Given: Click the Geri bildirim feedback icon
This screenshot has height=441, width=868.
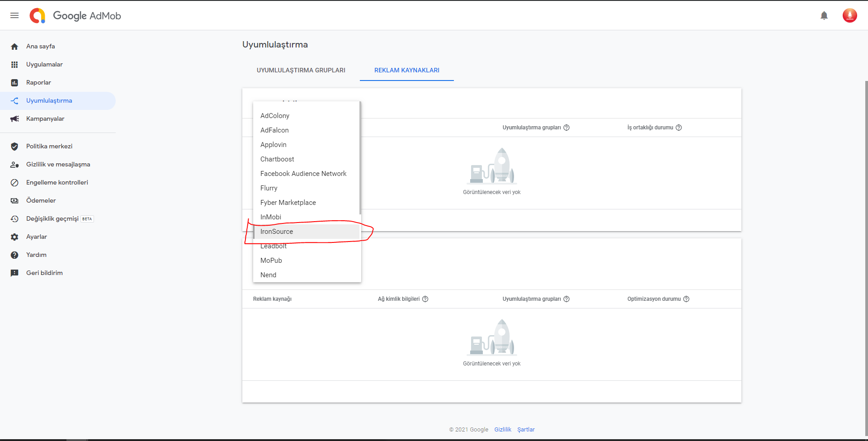Looking at the screenshot, I should click(x=14, y=273).
